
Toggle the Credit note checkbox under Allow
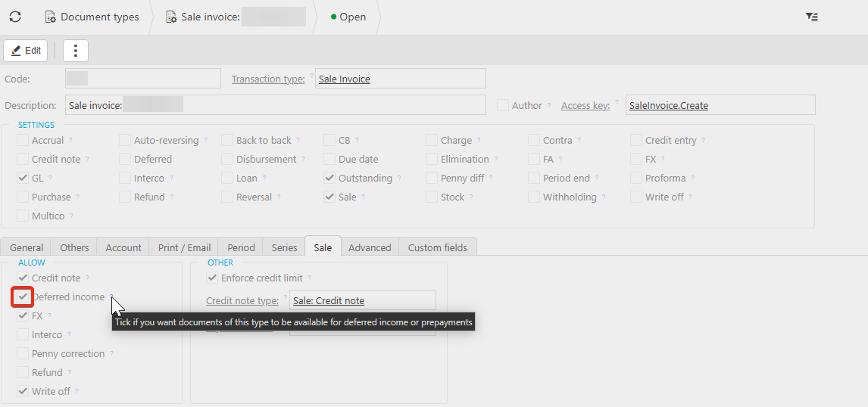pyautogui.click(x=23, y=278)
